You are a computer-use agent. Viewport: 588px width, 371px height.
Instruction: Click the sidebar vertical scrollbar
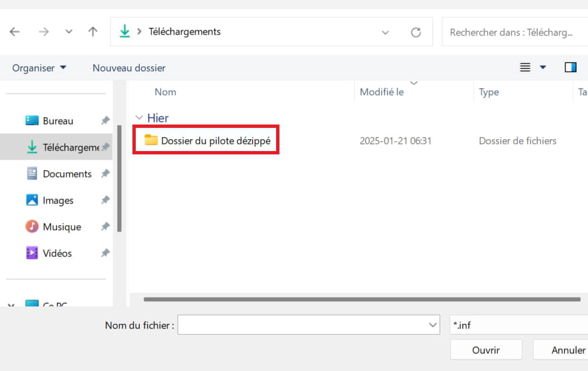pyautogui.click(x=119, y=179)
